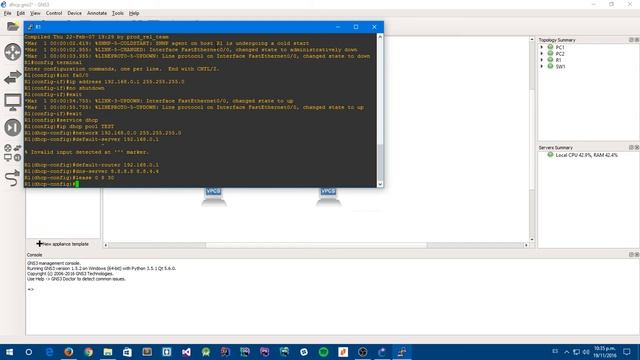The height and width of the screenshot is (360, 640).
Task: Open Cortana search circle on taskbar
Action: [29, 352]
